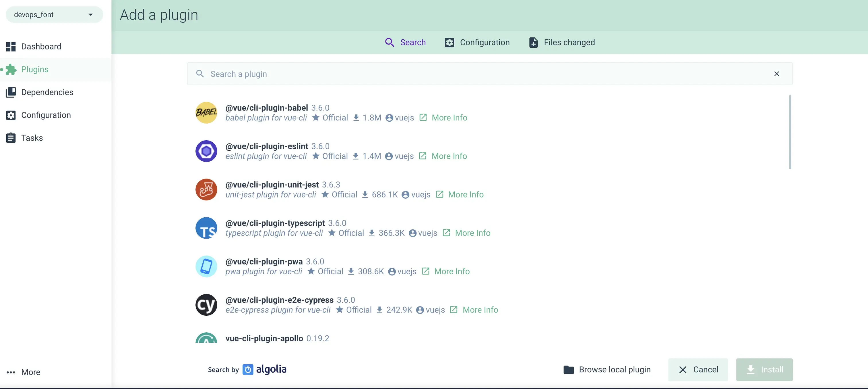Click the Jest plugin logo
868x389 pixels.
pos(206,189)
